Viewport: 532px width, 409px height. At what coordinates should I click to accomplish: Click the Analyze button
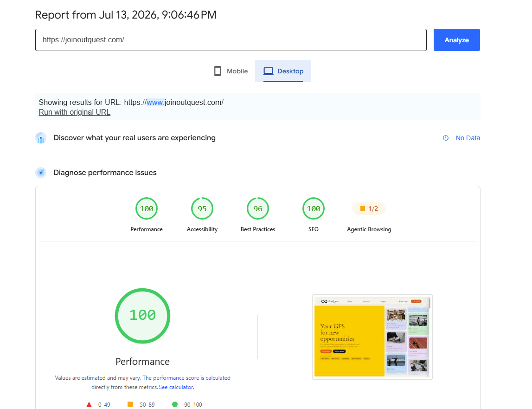[456, 40]
